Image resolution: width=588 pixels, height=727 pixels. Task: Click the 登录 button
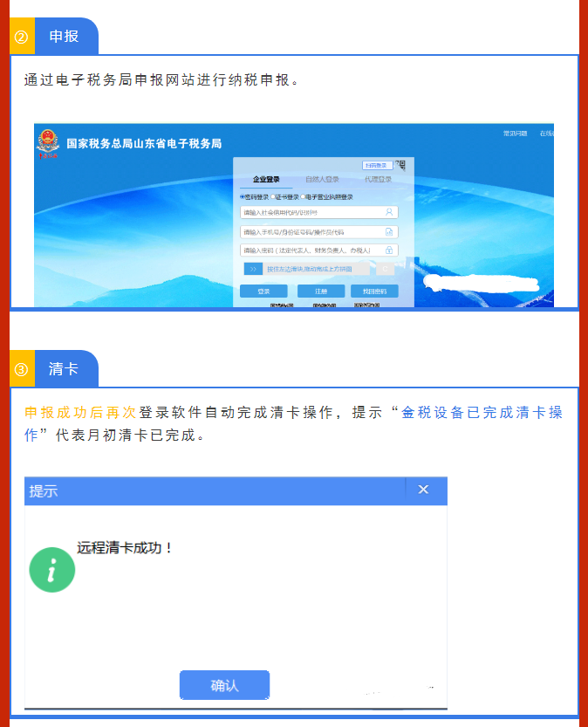point(263,291)
